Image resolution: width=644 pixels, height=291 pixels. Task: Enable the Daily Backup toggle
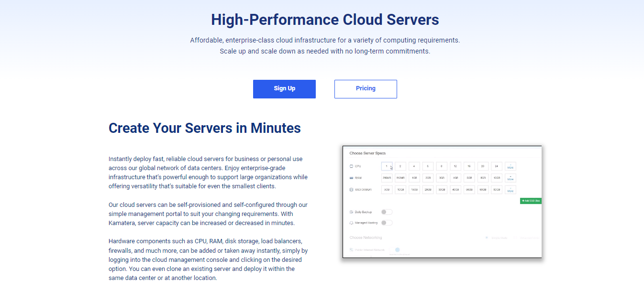pyautogui.click(x=387, y=212)
